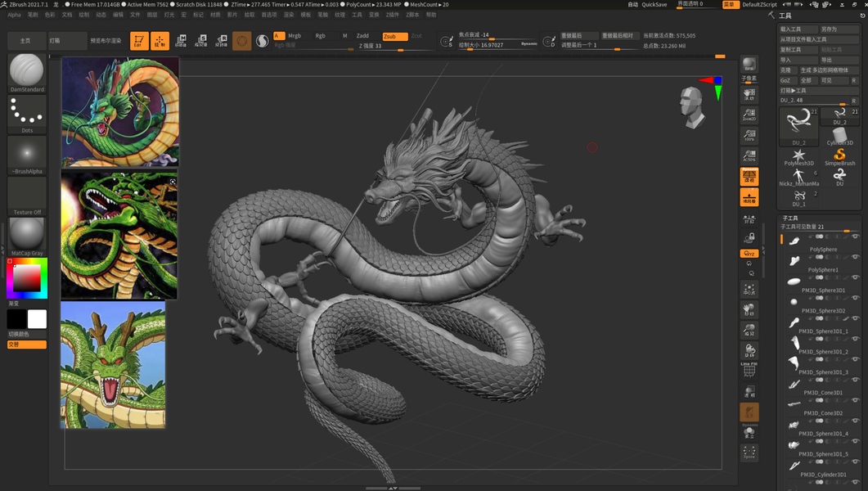The height and width of the screenshot is (491, 868).
Task: Select the DU_1 tool thumbnail
Action: [x=798, y=197]
